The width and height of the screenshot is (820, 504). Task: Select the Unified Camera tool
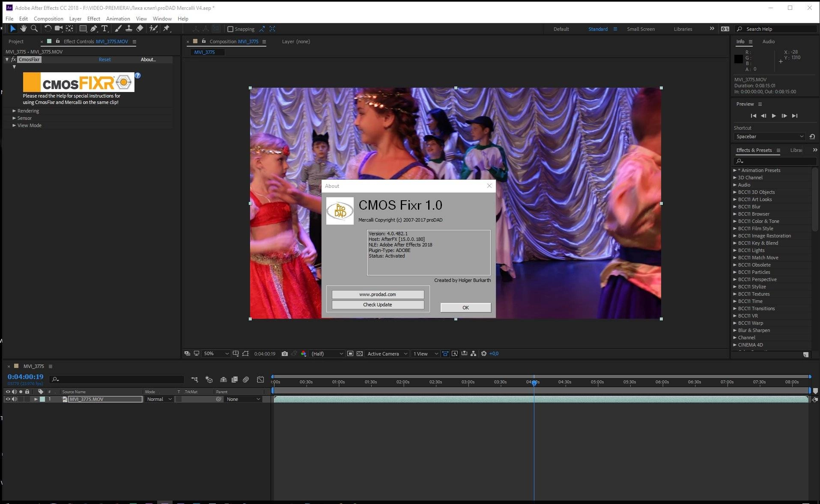[x=59, y=29]
